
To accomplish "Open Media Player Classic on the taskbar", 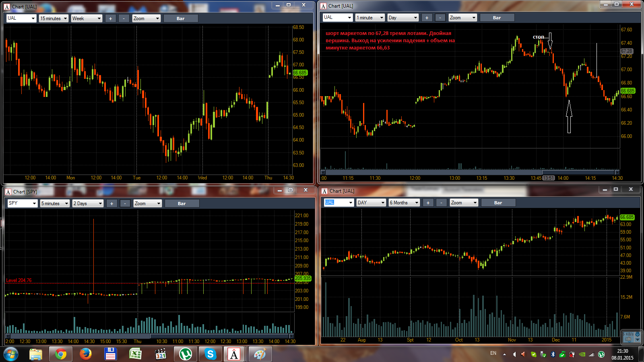I will pos(161,354).
